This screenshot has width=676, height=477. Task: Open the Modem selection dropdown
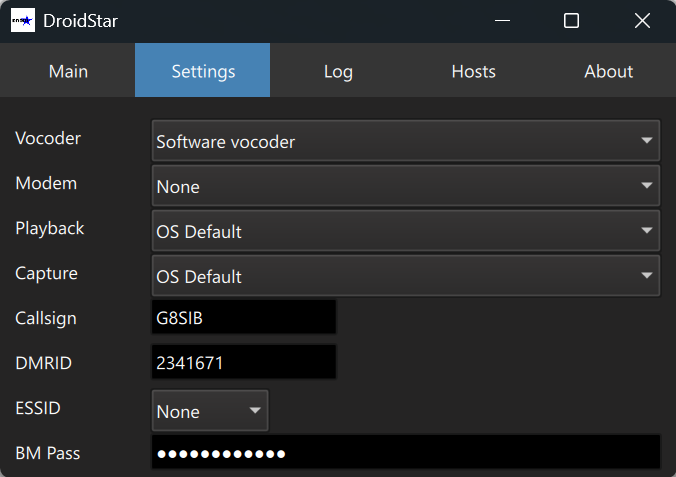(405, 186)
